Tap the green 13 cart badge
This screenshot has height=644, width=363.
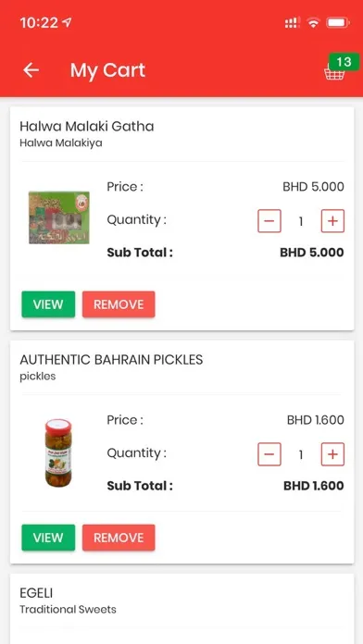(344, 62)
